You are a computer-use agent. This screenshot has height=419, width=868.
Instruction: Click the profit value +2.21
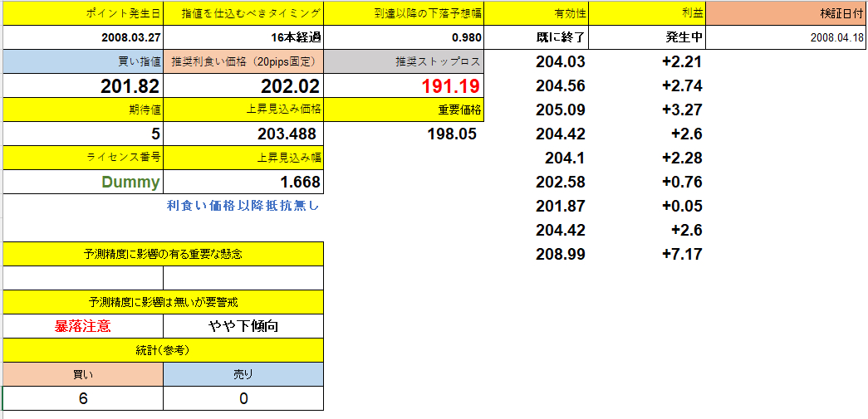coord(682,62)
